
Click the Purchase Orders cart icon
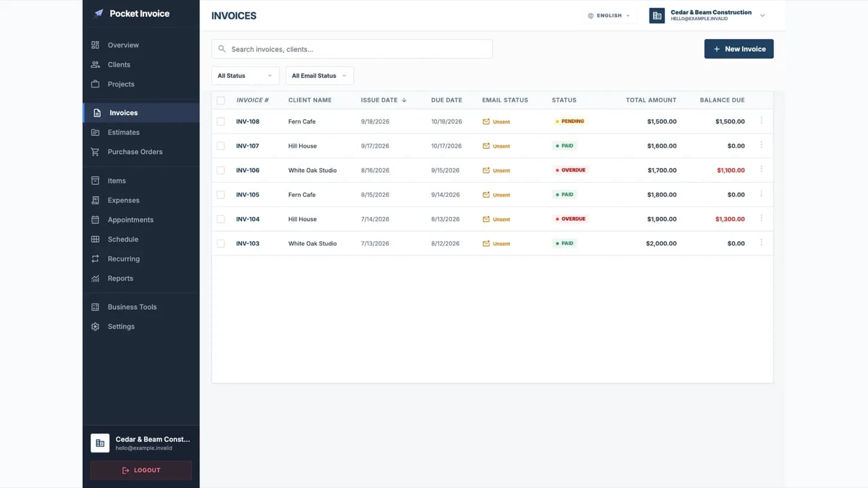point(95,152)
